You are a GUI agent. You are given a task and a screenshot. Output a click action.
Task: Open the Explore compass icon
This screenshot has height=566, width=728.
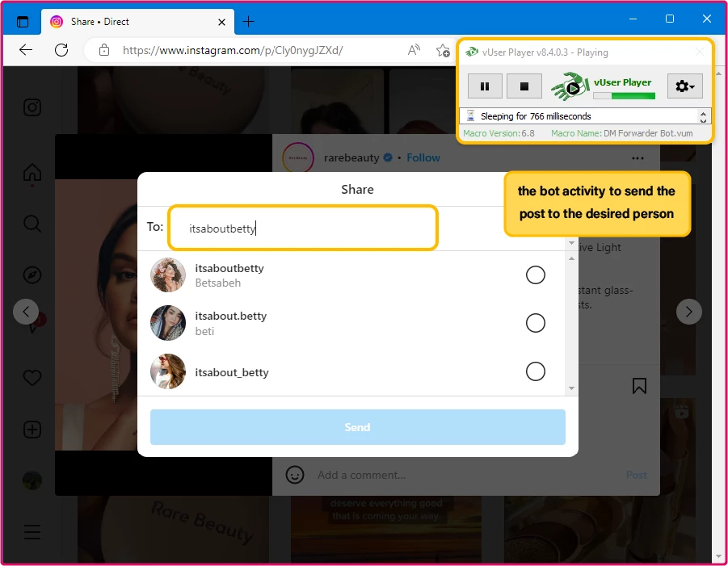(32, 275)
